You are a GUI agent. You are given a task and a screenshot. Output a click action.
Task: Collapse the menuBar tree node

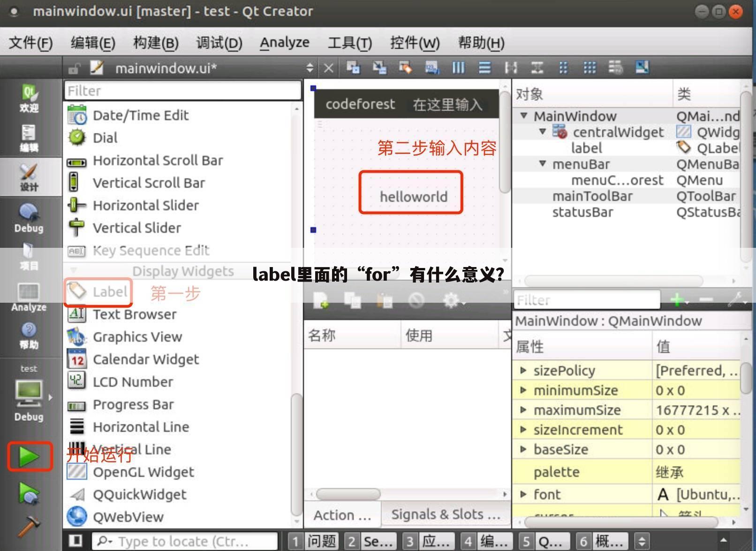[x=543, y=164]
